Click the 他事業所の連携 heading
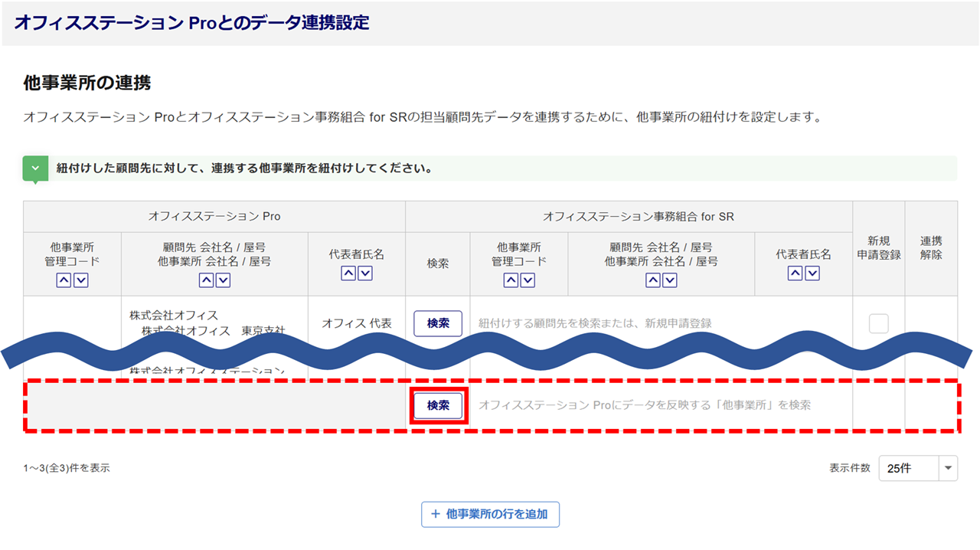980x550 pixels. point(87,83)
